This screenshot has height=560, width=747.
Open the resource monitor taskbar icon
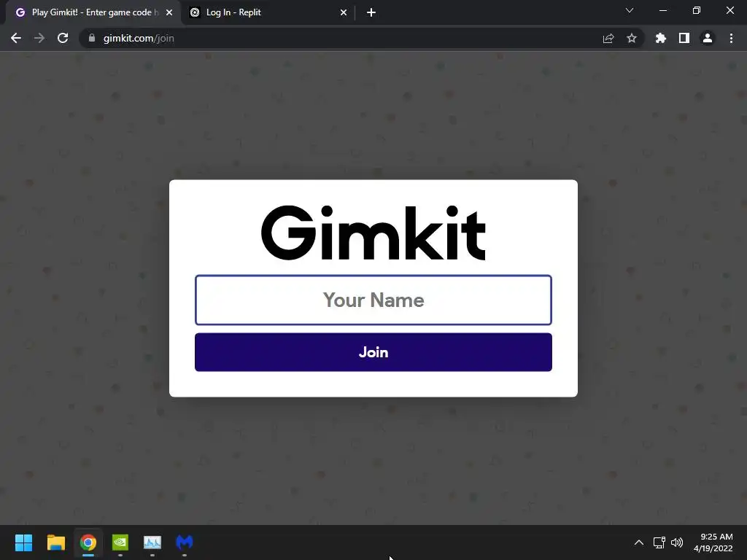(152, 542)
